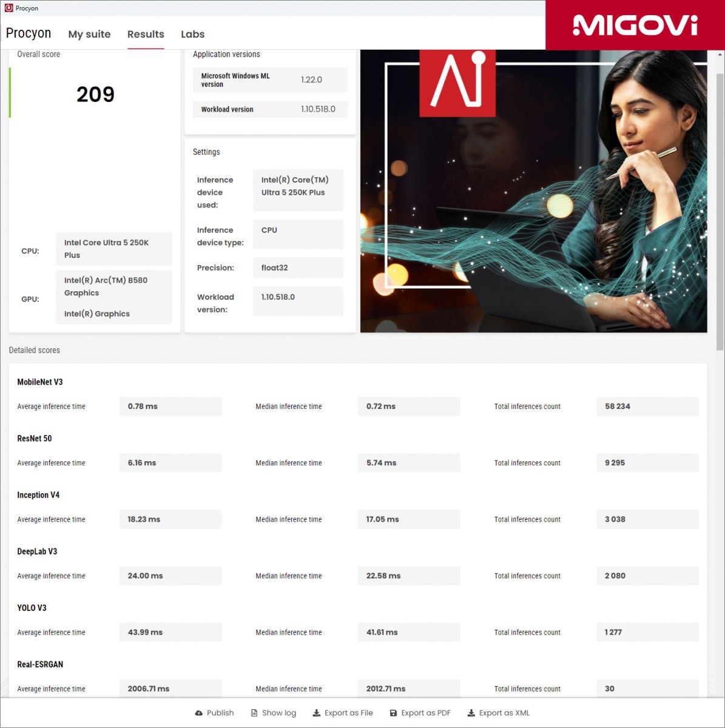
Task: Click the Show log document icon
Action: pos(254,713)
